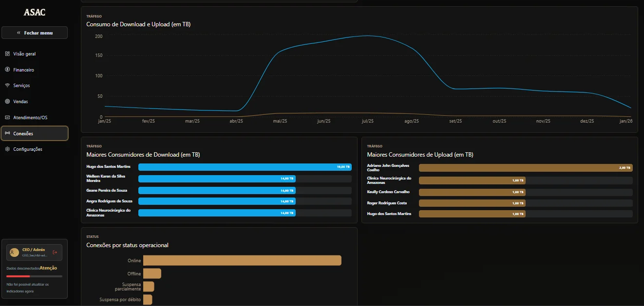Click Conexões por status operacional title
This screenshot has width=644, height=306.
128,245
